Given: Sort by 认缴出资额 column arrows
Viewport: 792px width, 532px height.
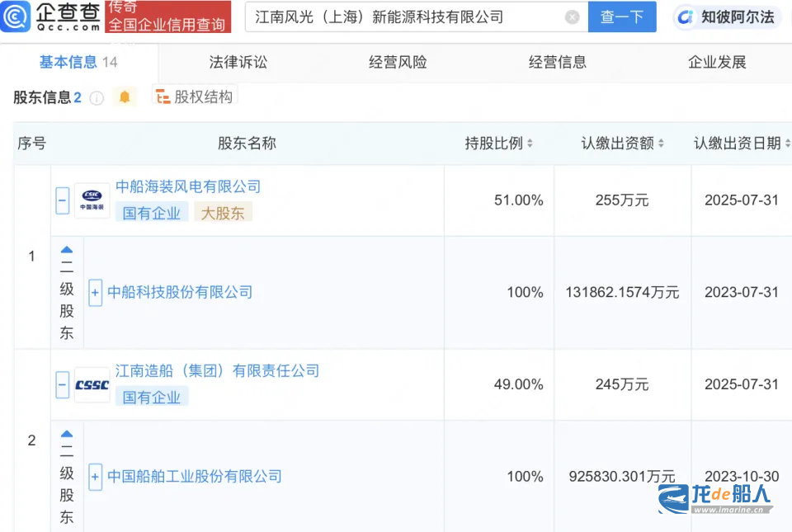Looking at the screenshot, I should click(661, 144).
